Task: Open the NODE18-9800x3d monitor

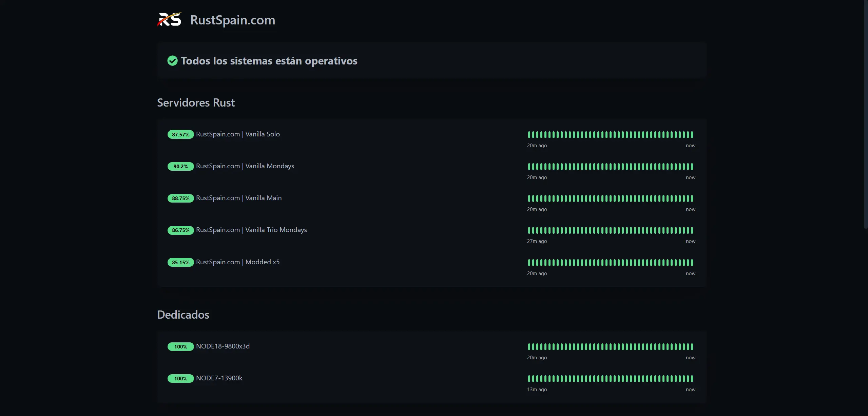Action: click(x=223, y=346)
